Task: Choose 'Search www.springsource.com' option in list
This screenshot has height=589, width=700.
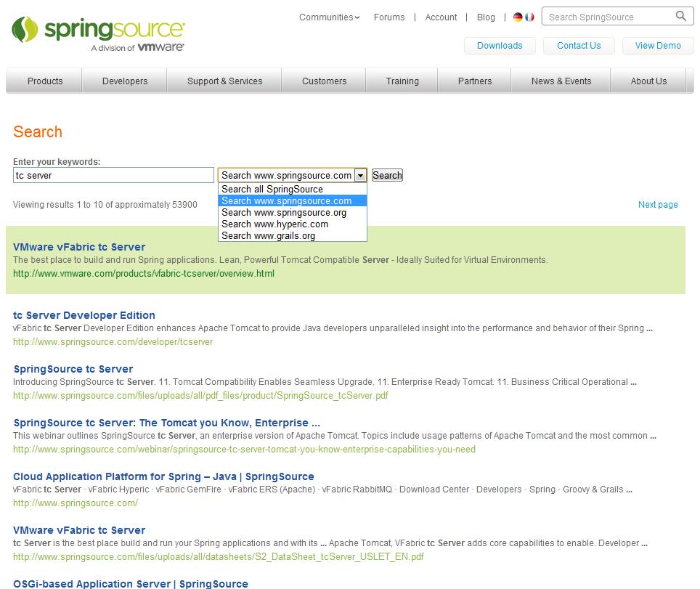Action: click(x=293, y=201)
